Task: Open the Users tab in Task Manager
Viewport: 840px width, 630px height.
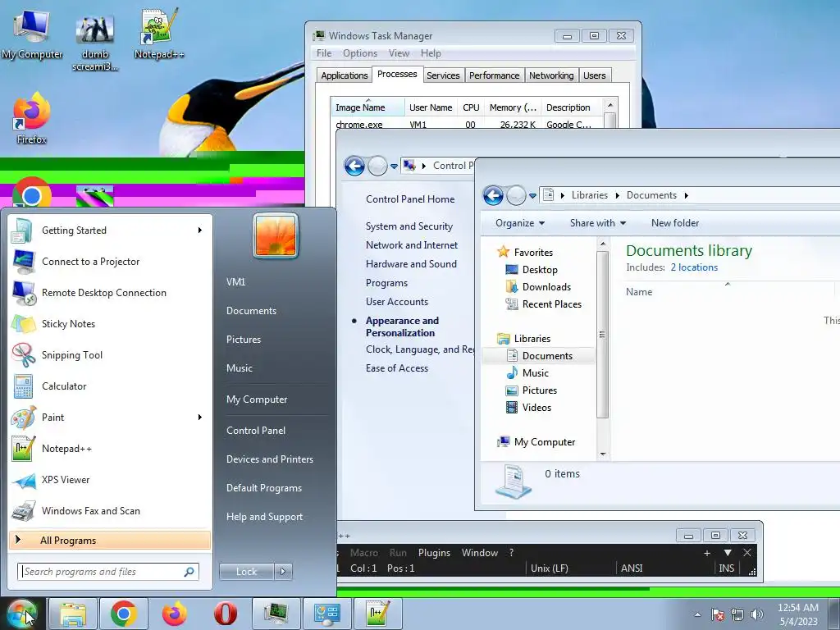Action: pyautogui.click(x=595, y=75)
